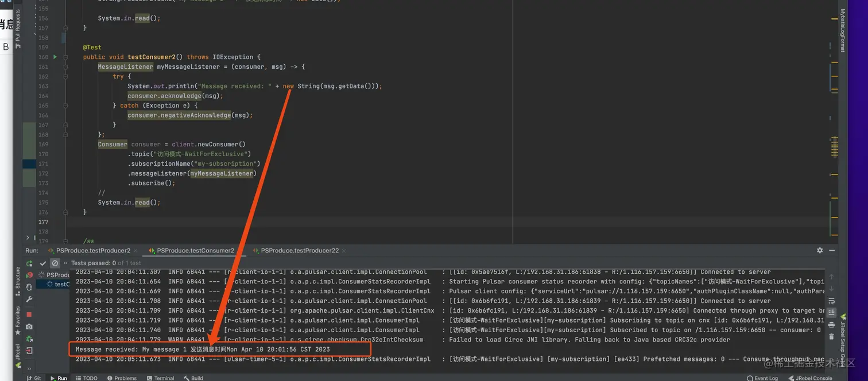This screenshot has width=868, height=381.
Task: Expand more test toolbar actions chevron
Action: [65, 263]
